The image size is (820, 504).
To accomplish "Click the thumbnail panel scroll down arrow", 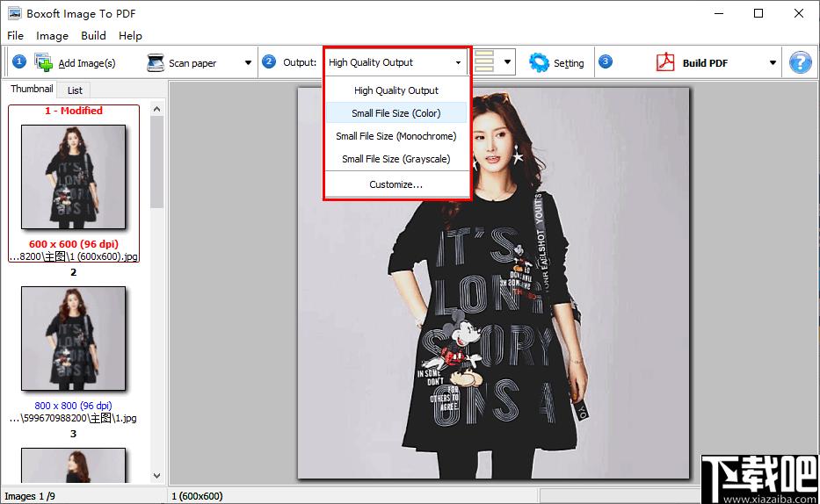I will (x=157, y=476).
